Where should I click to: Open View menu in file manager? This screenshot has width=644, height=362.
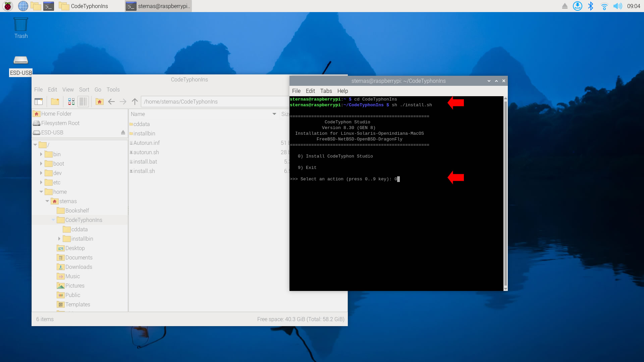[68, 89]
